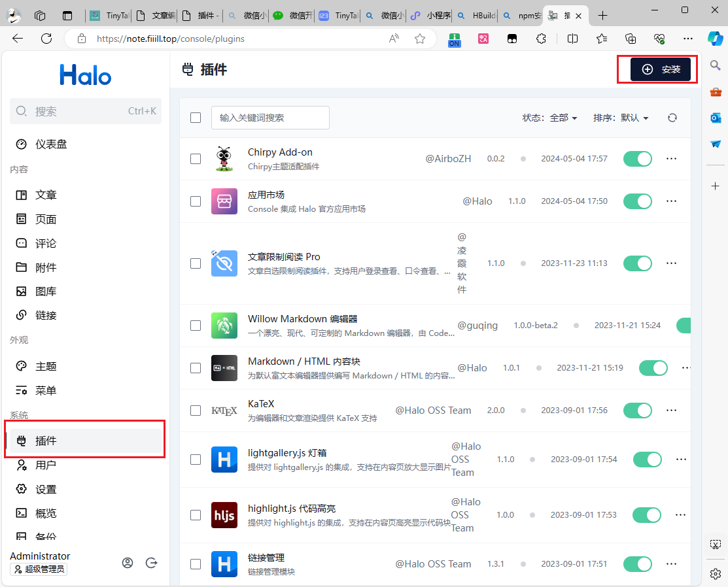Click the 安装 install button

[660, 69]
